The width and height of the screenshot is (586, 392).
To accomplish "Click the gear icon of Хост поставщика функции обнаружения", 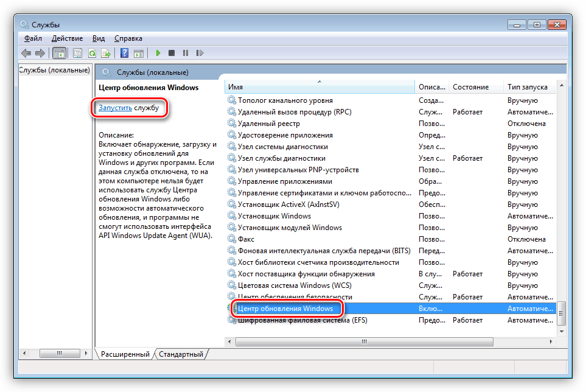I will coord(232,273).
